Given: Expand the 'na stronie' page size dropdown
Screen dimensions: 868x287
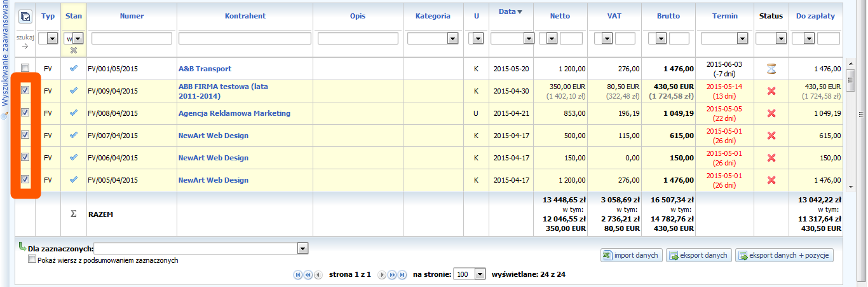Looking at the screenshot, I should click(x=479, y=274).
